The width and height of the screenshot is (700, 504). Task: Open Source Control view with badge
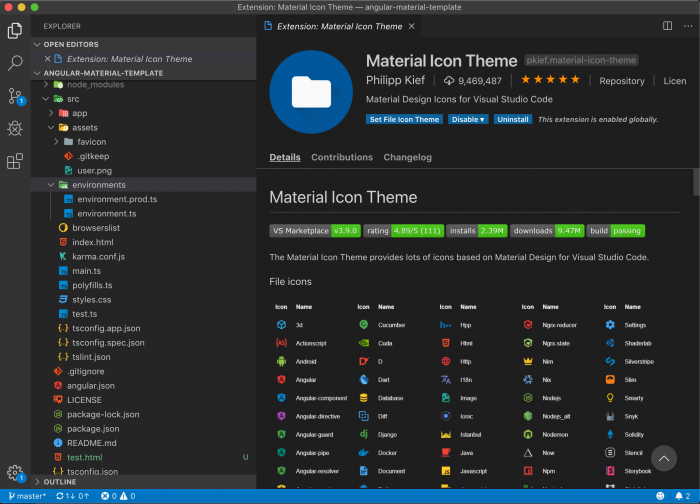pos(15,96)
